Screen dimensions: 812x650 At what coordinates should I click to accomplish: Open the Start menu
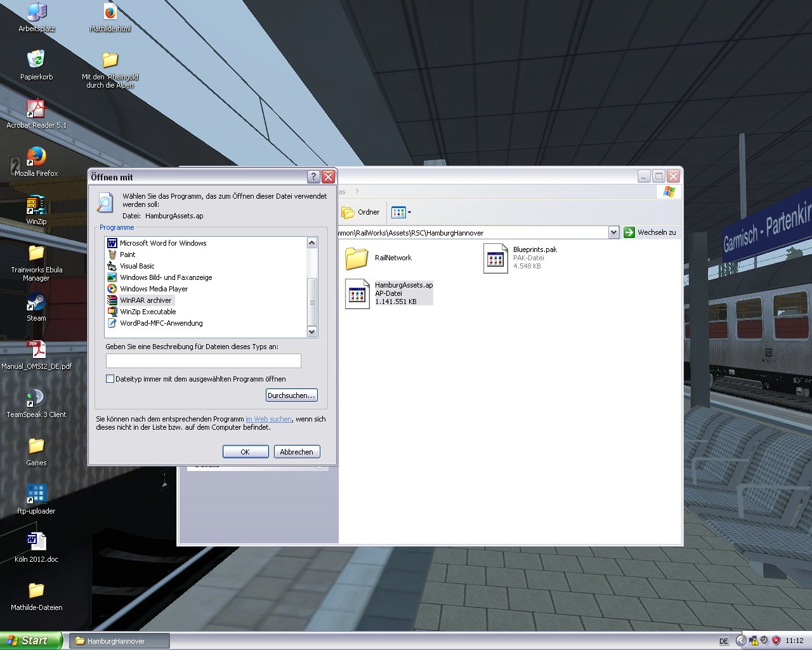[x=31, y=640]
